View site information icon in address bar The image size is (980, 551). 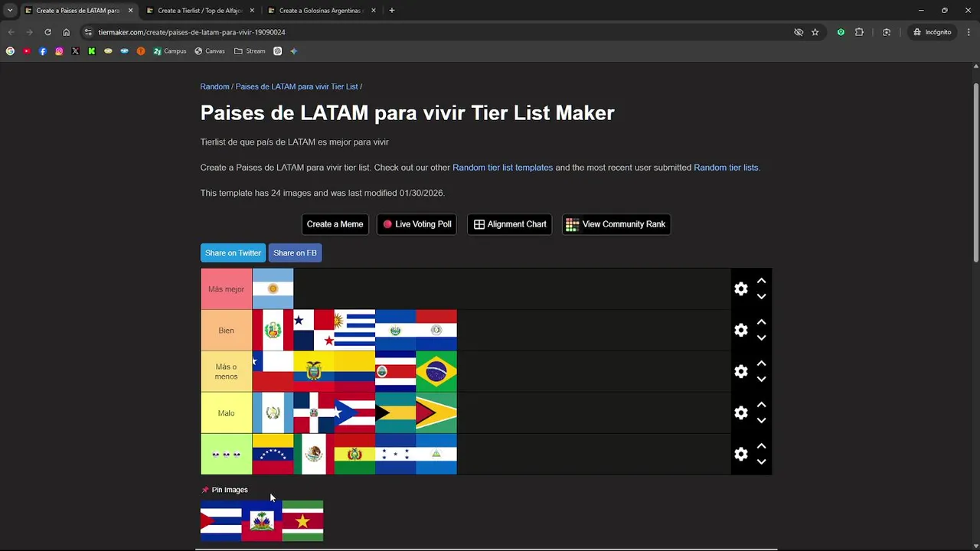point(88,32)
